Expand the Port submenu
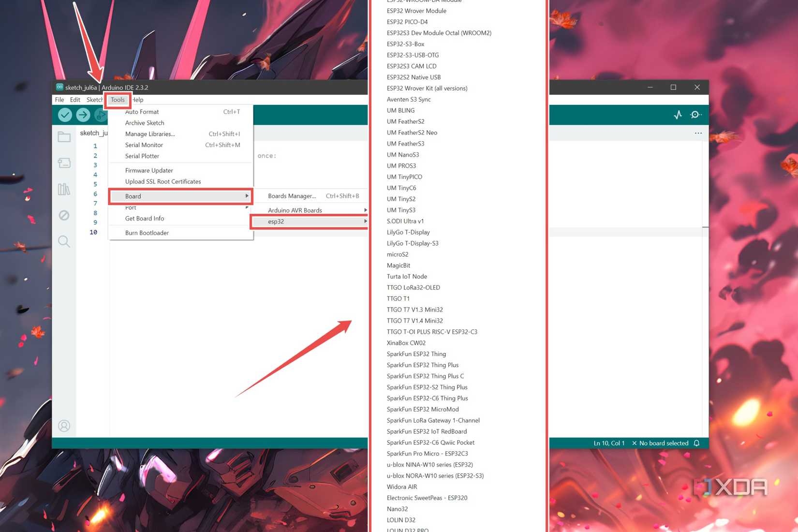 click(x=181, y=207)
